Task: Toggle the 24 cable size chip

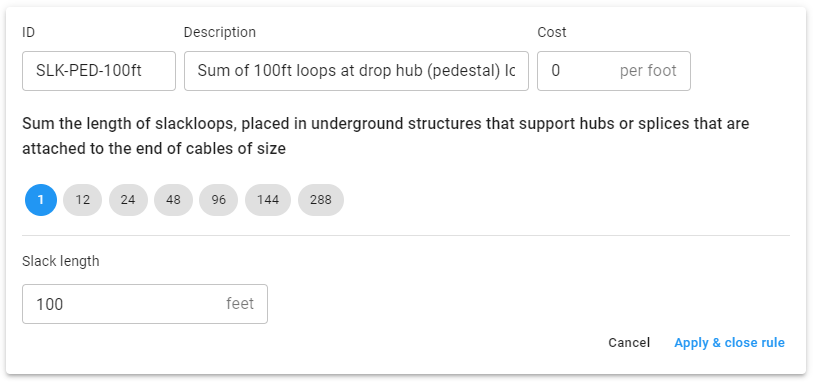Action: (128, 200)
